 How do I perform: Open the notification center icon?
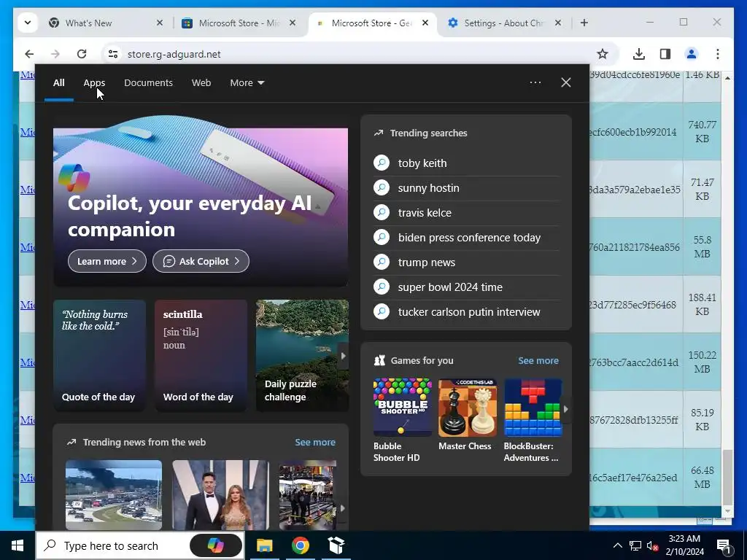pos(724,546)
